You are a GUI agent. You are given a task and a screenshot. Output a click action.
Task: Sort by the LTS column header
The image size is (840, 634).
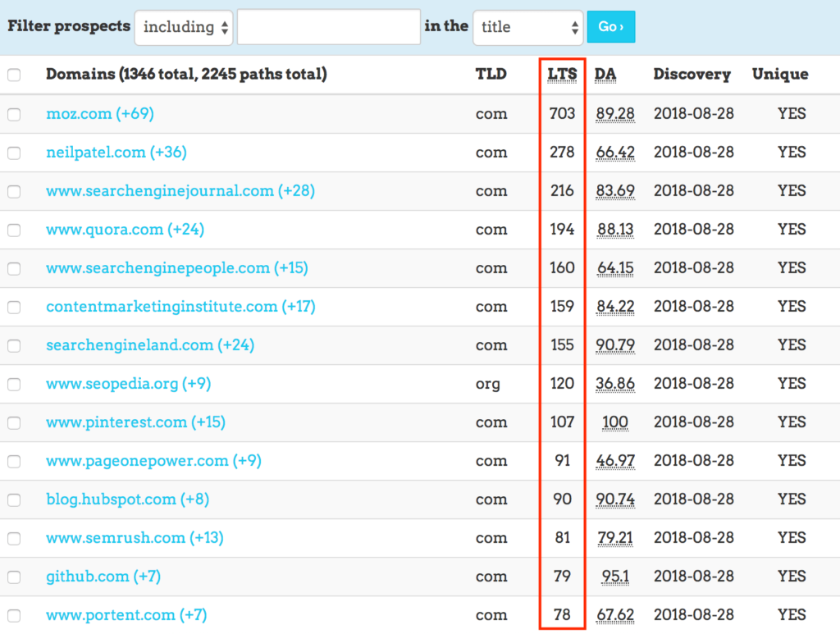(562, 74)
